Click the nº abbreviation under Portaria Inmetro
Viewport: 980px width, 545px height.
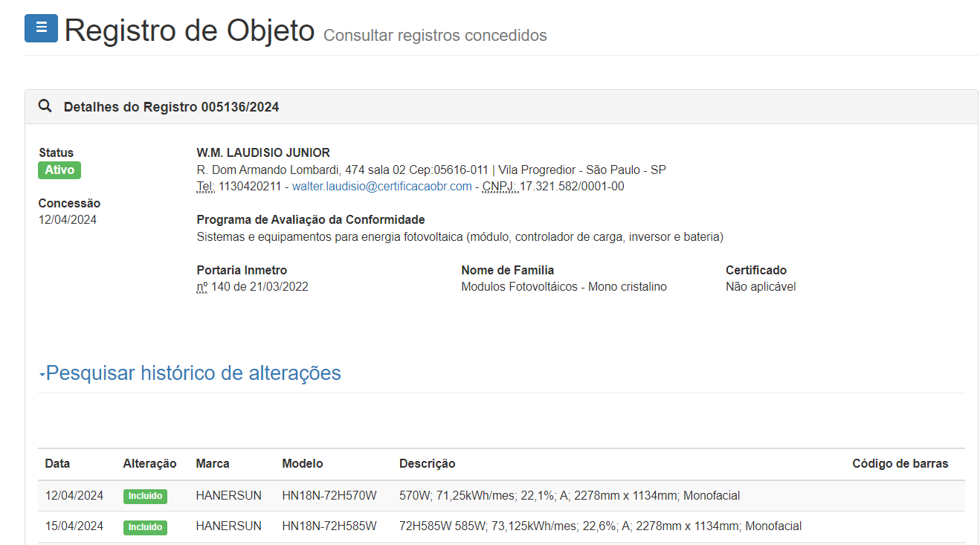[202, 287]
